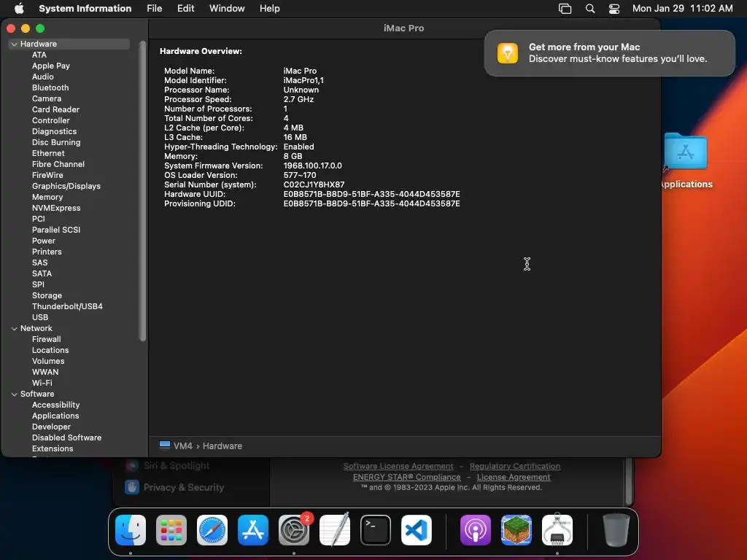Select Graphics/Displays in the sidebar

(x=66, y=186)
